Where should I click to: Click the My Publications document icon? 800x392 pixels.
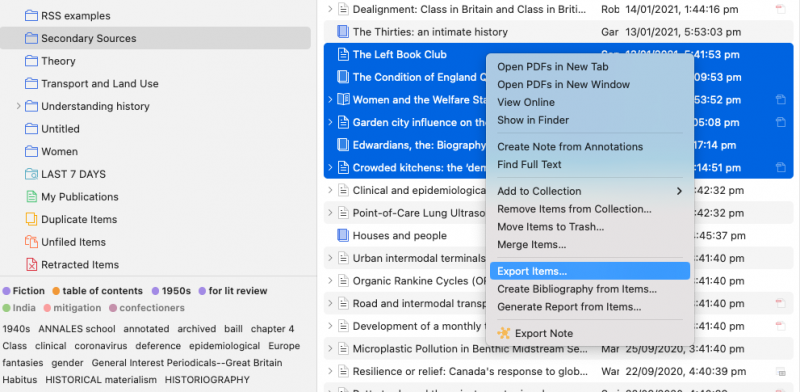(31, 197)
